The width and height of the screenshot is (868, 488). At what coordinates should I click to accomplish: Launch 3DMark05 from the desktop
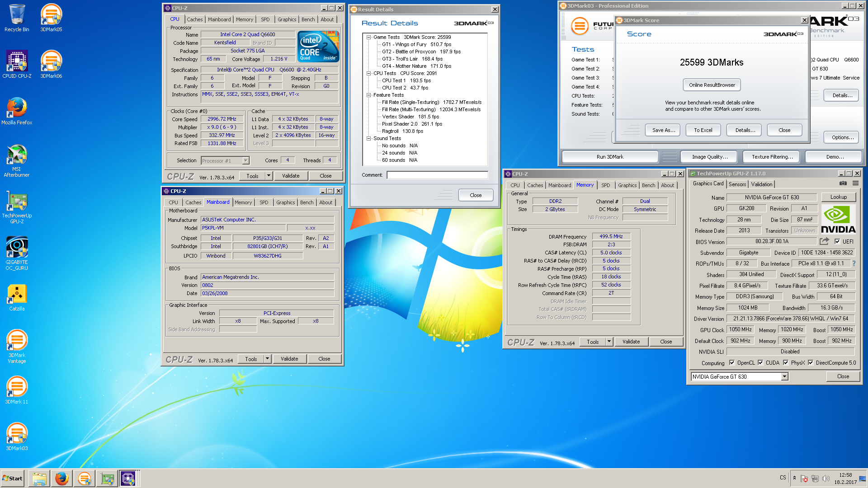[x=51, y=18]
